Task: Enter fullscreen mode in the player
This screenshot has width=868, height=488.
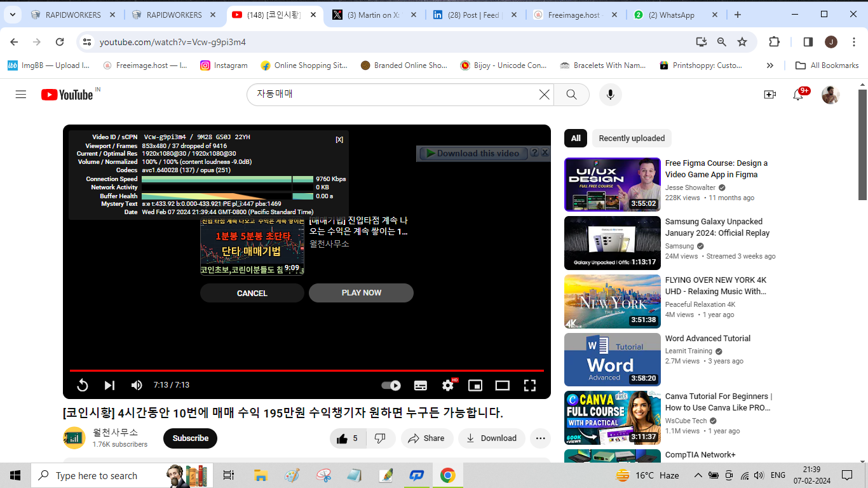Action: tap(530, 385)
